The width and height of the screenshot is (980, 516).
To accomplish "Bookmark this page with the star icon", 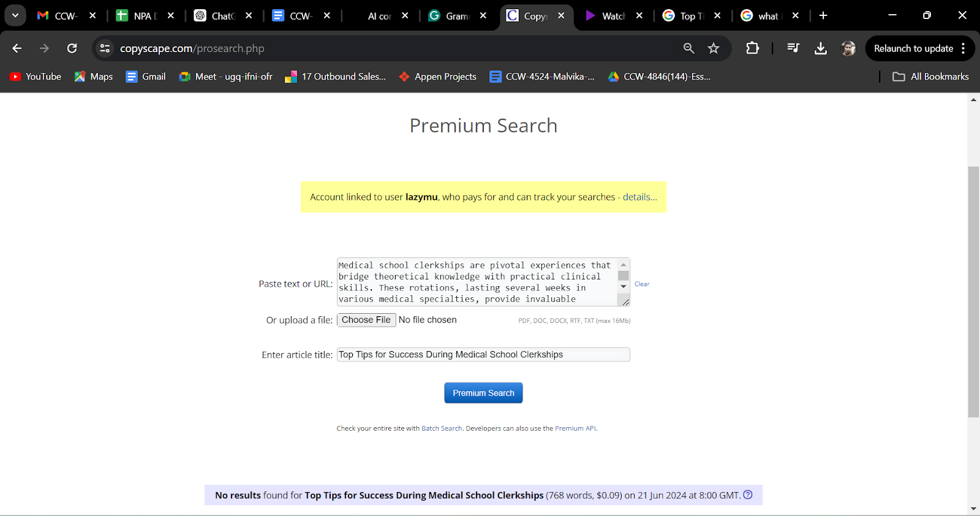I will 714,48.
